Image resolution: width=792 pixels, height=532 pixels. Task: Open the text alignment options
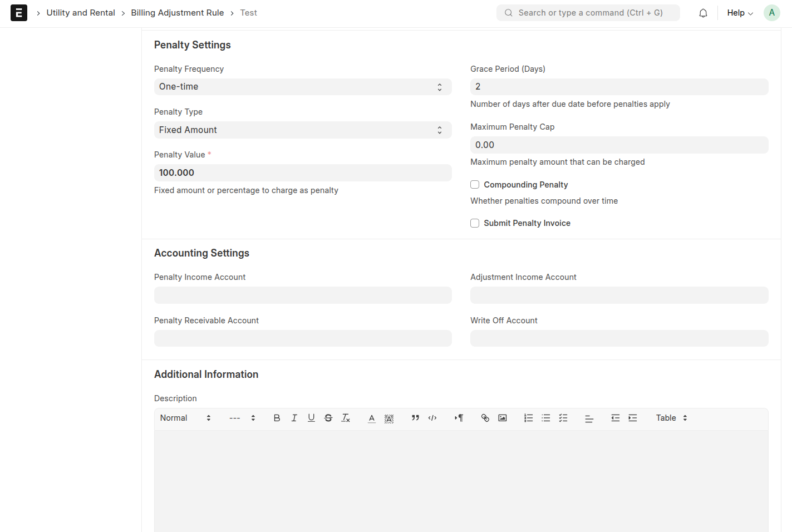pos(589,418)
